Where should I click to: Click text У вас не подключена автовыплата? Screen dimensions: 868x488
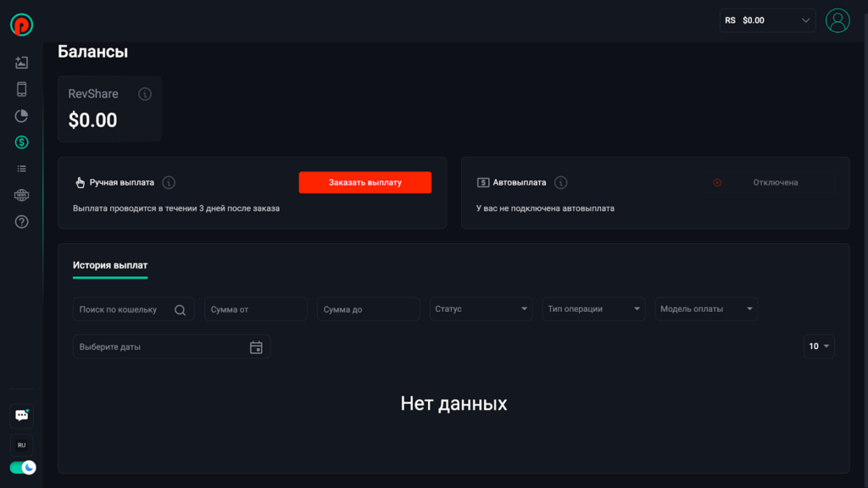545,208
